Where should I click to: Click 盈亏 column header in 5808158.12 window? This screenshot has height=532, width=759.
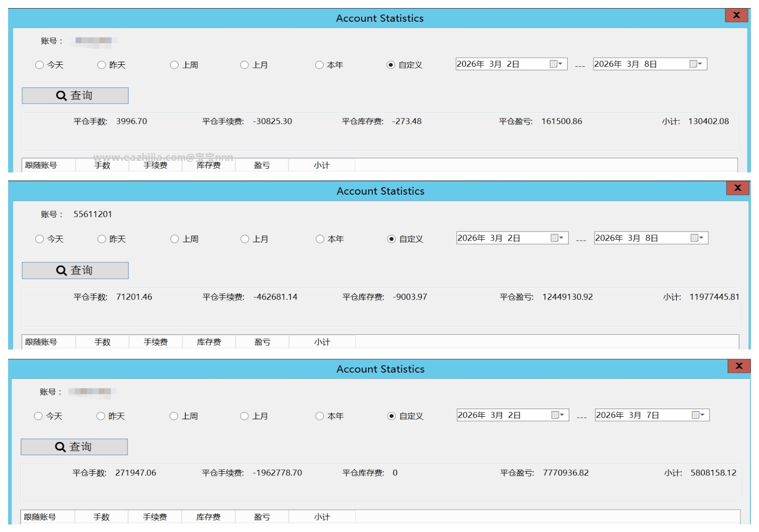pyautogui.click(x=262, y=517)
